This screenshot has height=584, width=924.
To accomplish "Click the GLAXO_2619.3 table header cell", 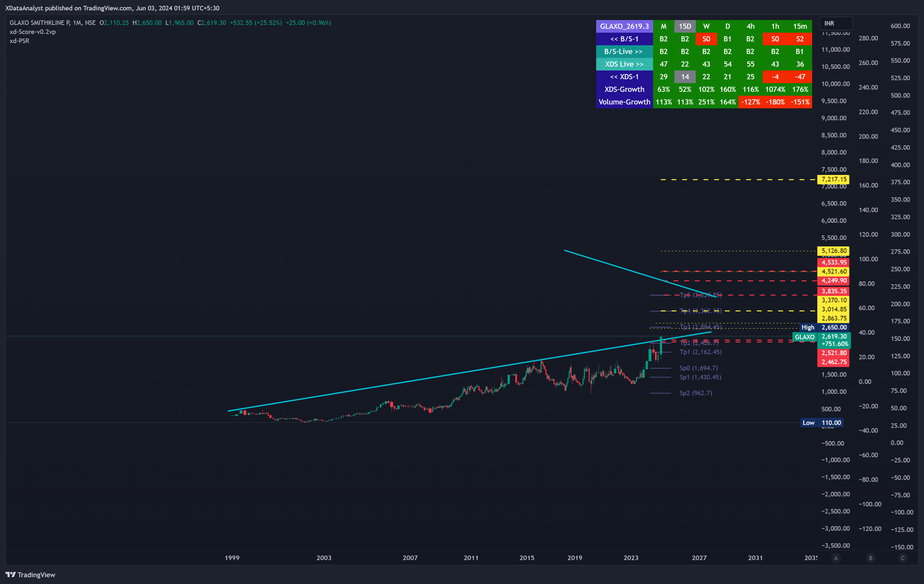I will pyautogui.click(x=624, y=26).
